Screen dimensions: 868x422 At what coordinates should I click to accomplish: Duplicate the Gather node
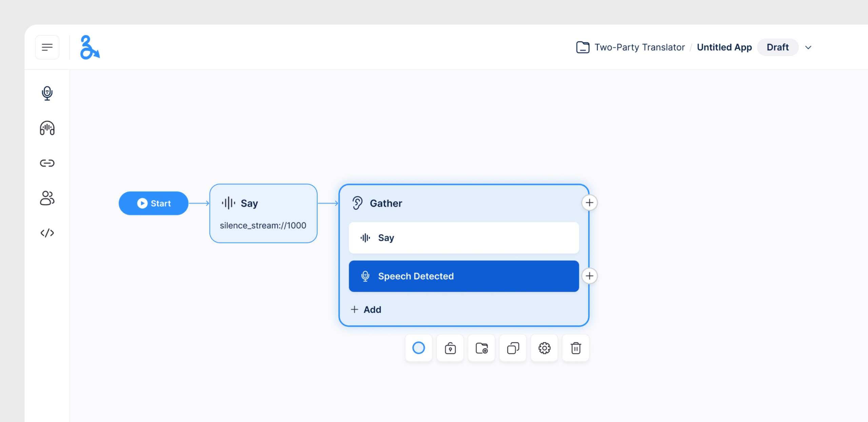coord(513,348)
